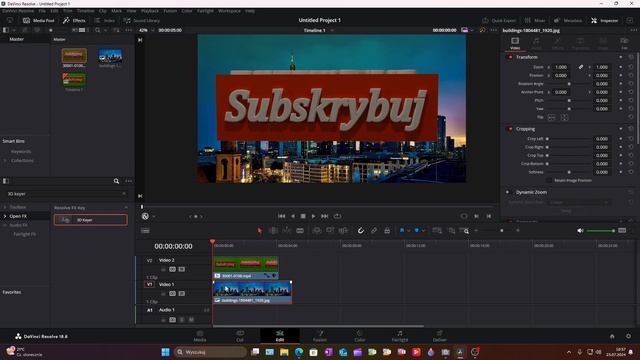Play the timeline
Image resolution: width=640 pixels, height=360 pixels.
(313, 216)
